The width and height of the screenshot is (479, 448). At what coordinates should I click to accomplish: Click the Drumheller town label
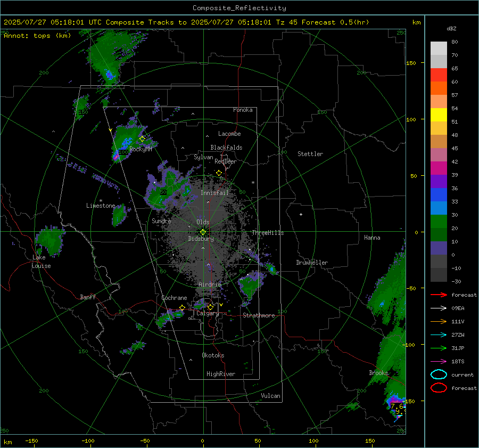click(312, 263)
